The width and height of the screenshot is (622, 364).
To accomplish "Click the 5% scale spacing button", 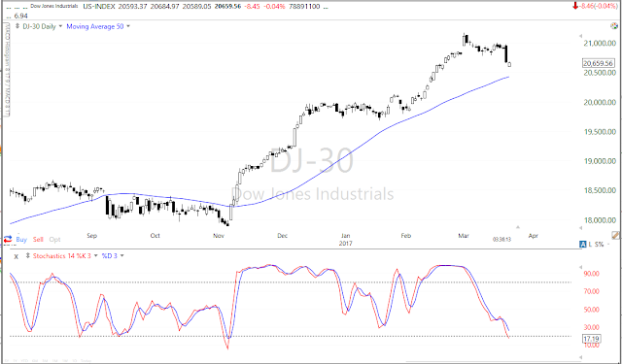I will [599, 245].
